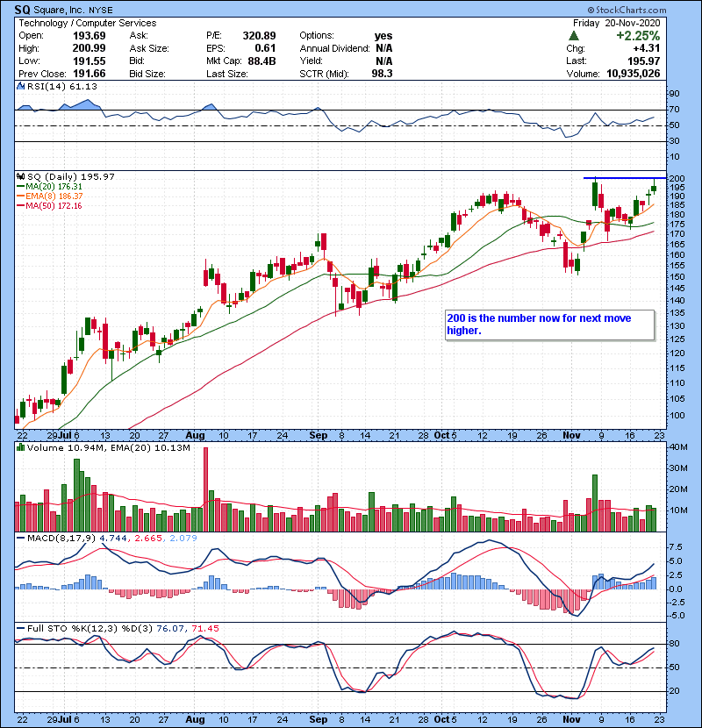
Task: Click the Volume value 10,935,026
Action: pyautogui.click(x=634, y=74)
